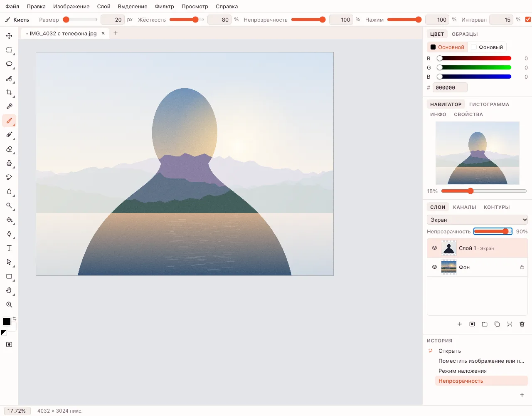Adjust the layer Непрозрачность slider
Viewport: 532px width, 416px height.
(x=493, y=231)
